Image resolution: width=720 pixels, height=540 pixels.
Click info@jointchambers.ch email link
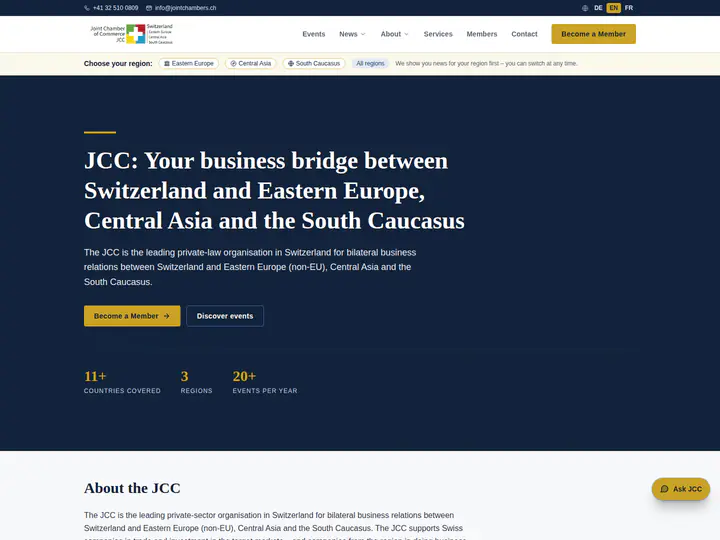[186, 8]
